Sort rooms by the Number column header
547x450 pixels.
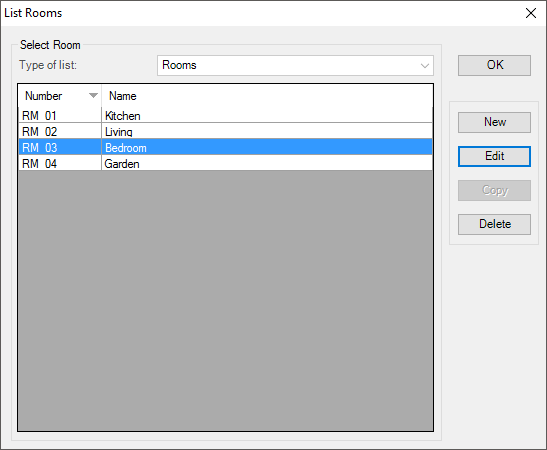point(60,96)
